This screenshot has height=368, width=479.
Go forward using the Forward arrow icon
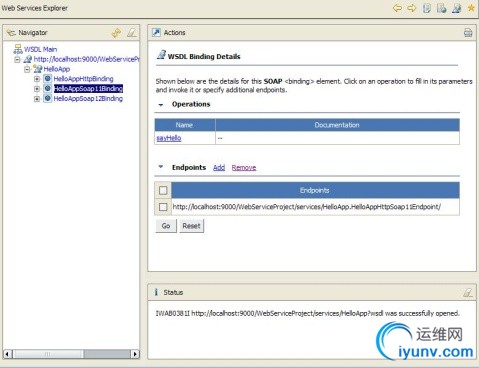point(412,8)
